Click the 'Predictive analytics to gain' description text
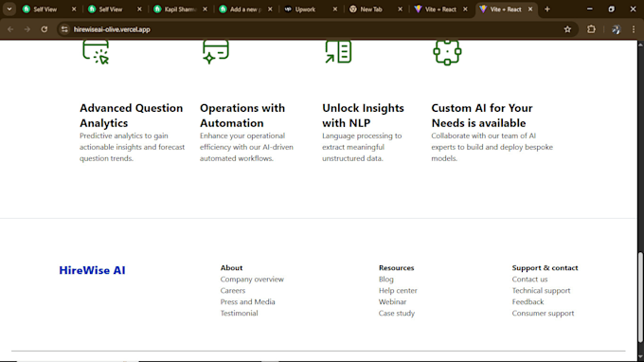Image resolution: width=644 pixels, height=362 pixels. pyautogui.click(x=132, y=147)
